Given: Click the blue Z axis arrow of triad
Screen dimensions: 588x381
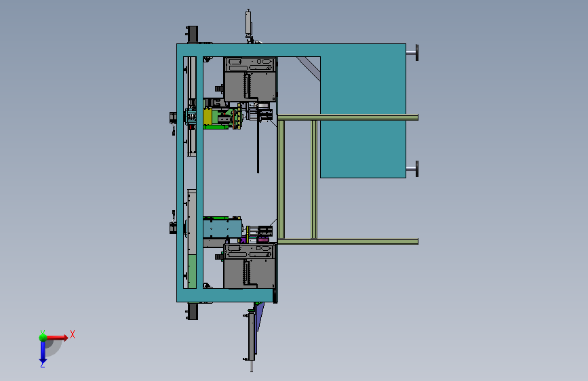Looking at the screenshot, I should click(43, 352).
